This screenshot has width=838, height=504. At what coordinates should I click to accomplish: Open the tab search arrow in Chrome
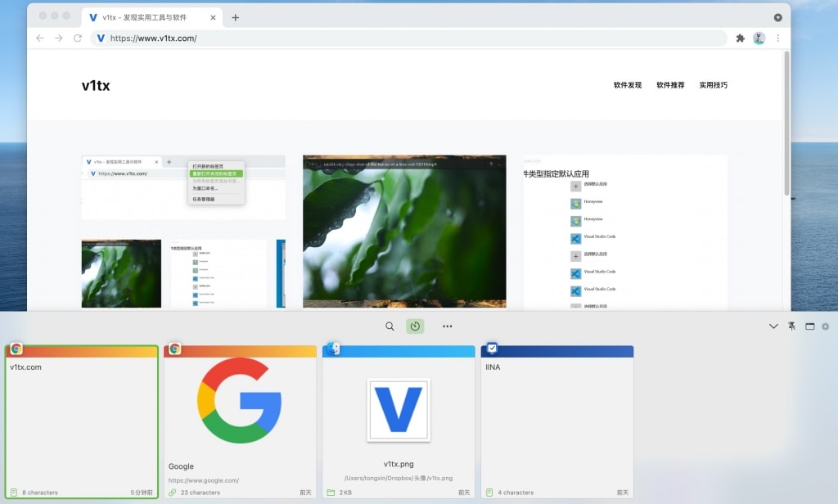[x=777, y=18]
